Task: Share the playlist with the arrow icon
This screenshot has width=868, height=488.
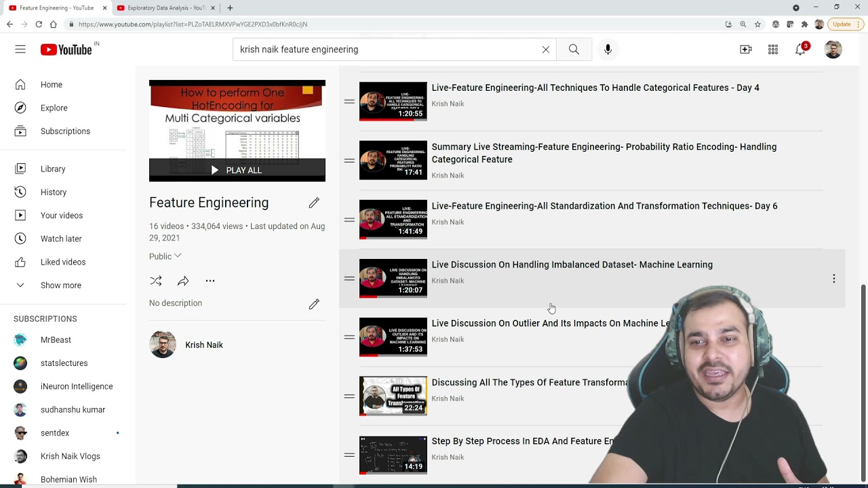Action: 183,281
